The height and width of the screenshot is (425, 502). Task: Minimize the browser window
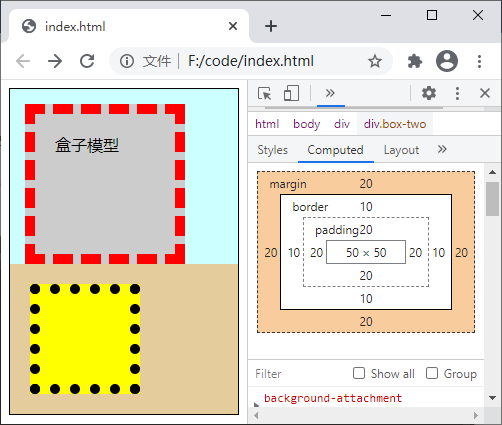386,15
